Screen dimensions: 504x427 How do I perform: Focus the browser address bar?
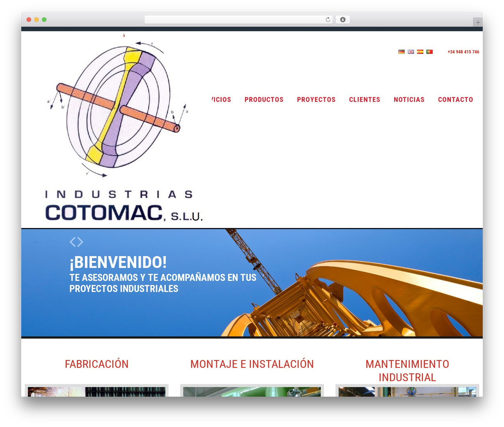coord(238,20)
